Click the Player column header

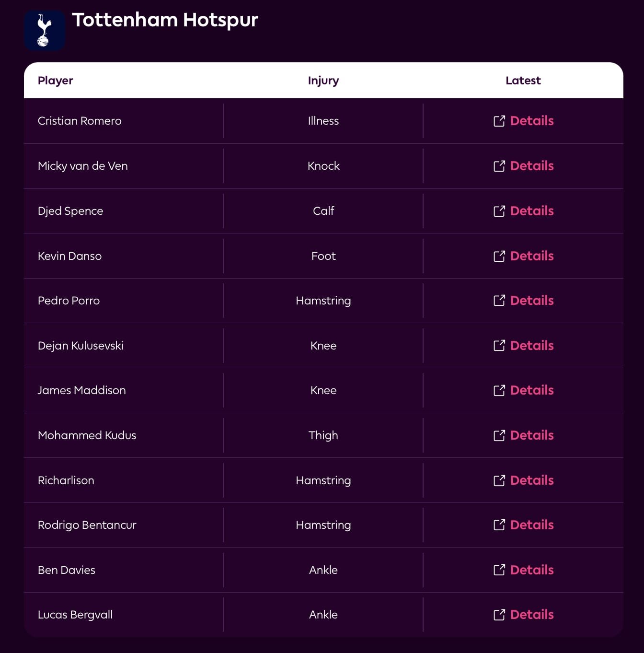tap(56, 81)
